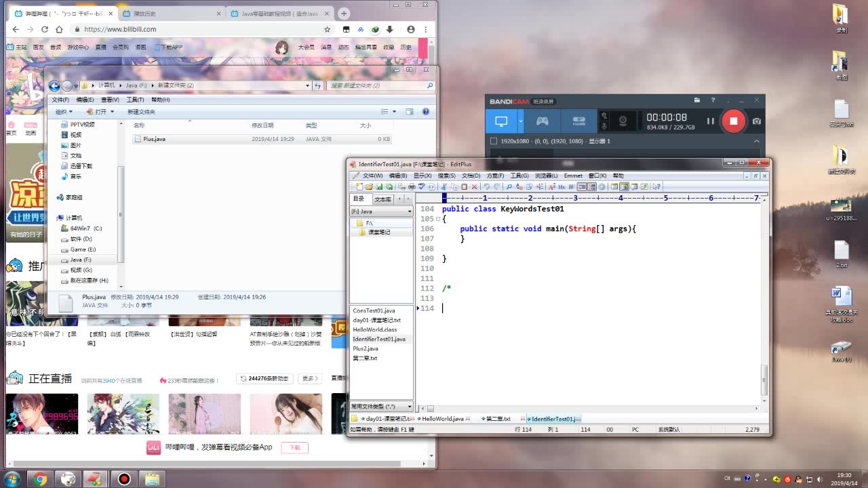The height and width of the screenshot is (488, 868).
Task: Click context help arrow icon in EditPlus toolbar
Action: click(656, 186)
